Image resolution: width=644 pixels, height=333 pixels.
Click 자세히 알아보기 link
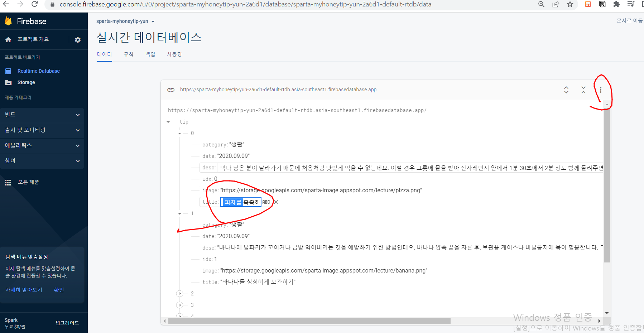[24, 290]
